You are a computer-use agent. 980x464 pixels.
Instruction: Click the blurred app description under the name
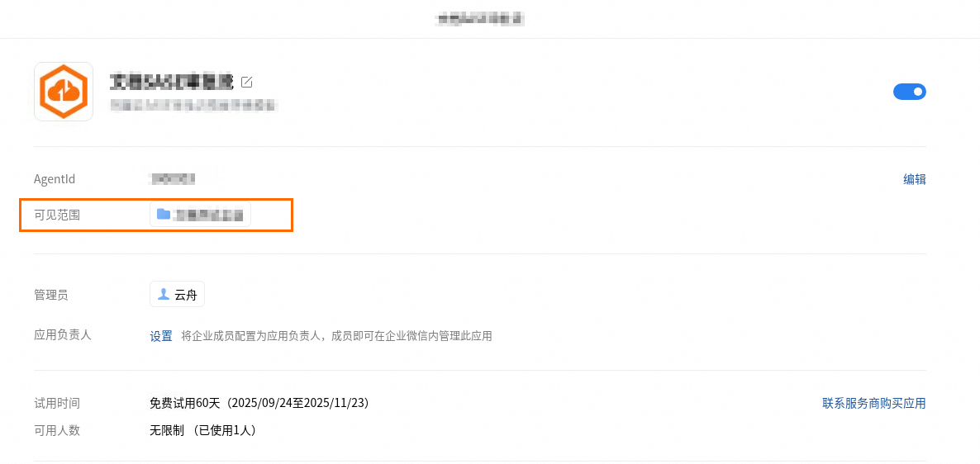click(193, 104)
